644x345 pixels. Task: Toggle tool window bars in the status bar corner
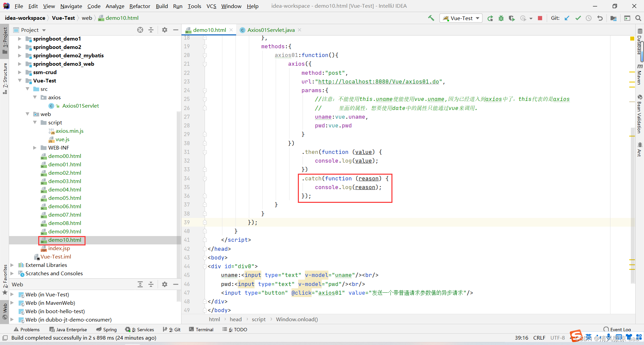pos(5,338)
